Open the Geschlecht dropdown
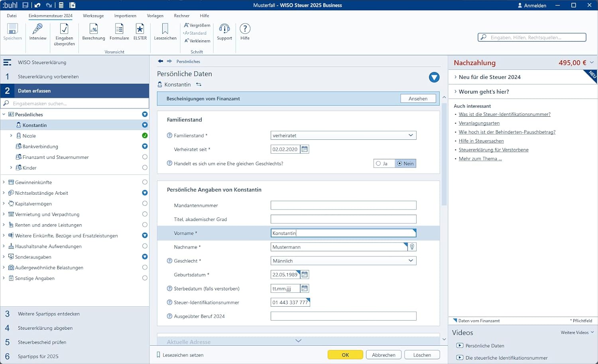 point(343,261)
